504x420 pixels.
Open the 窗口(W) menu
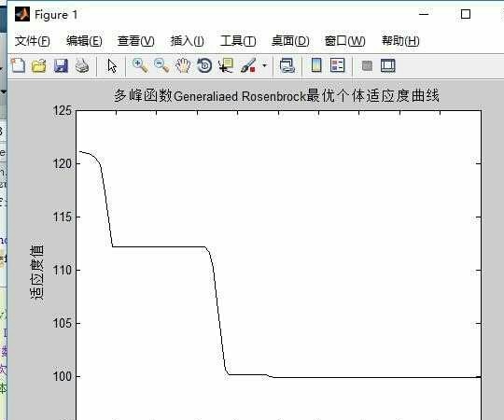point(345,41)
